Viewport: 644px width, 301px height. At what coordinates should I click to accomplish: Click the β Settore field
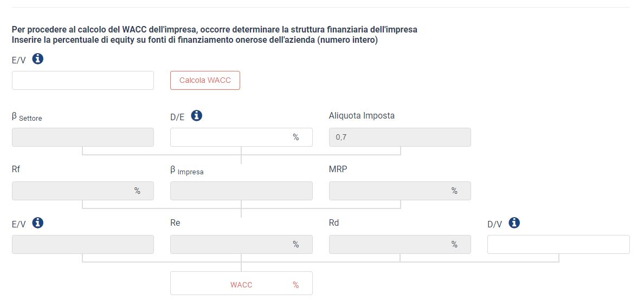(83, 138)
